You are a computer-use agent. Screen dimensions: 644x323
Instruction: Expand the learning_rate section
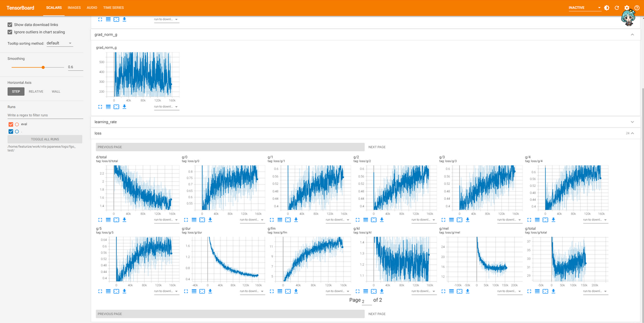coord(632,122)
